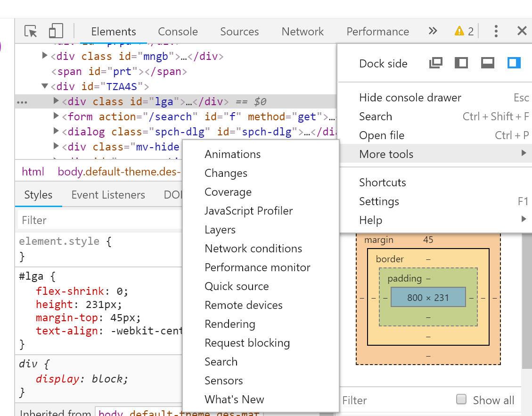This screenshot has height=416, width=532.
Task: Undock DevTools into separate window icon
Action: (436, 63)
